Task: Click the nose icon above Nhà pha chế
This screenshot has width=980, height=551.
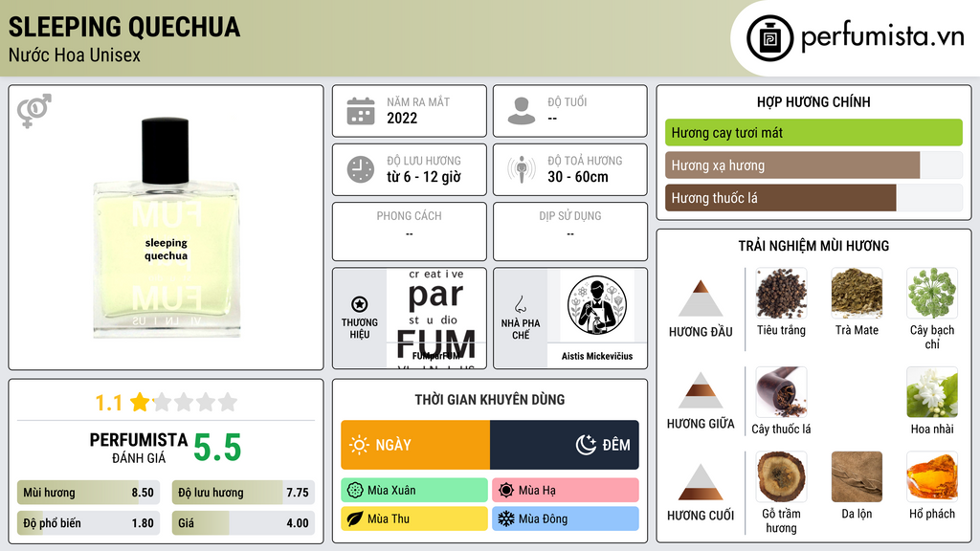Action: click(x=520, y=304)
